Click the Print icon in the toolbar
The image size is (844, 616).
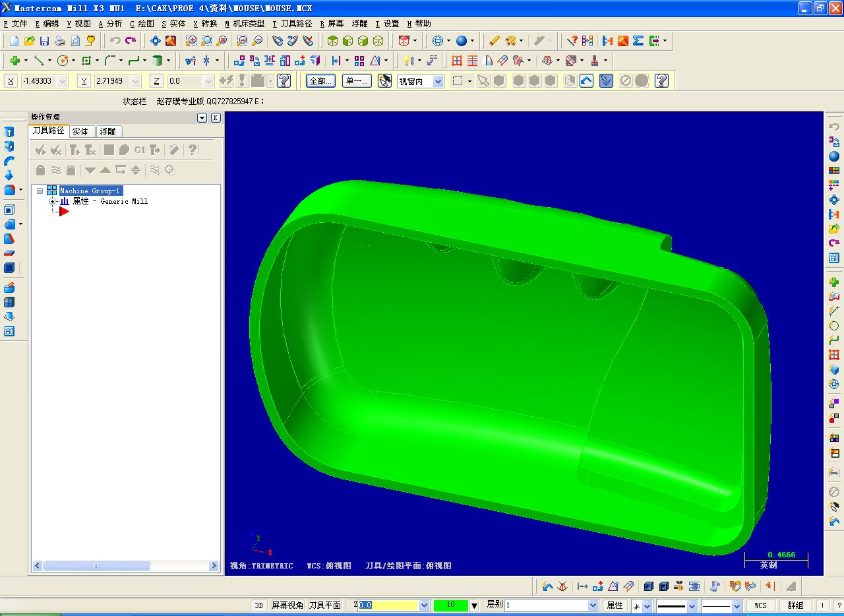click(60, 41)
